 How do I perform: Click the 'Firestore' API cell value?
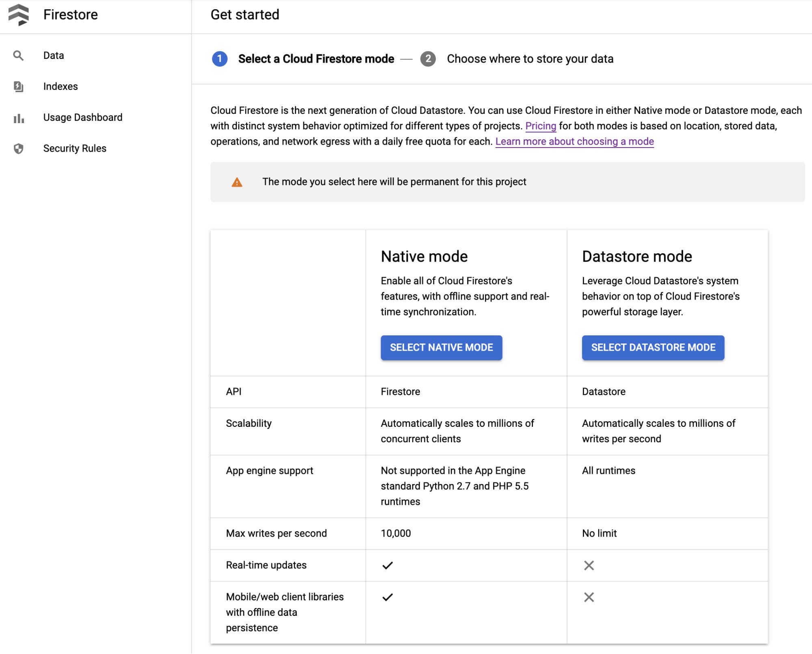(x=400, y=391)
